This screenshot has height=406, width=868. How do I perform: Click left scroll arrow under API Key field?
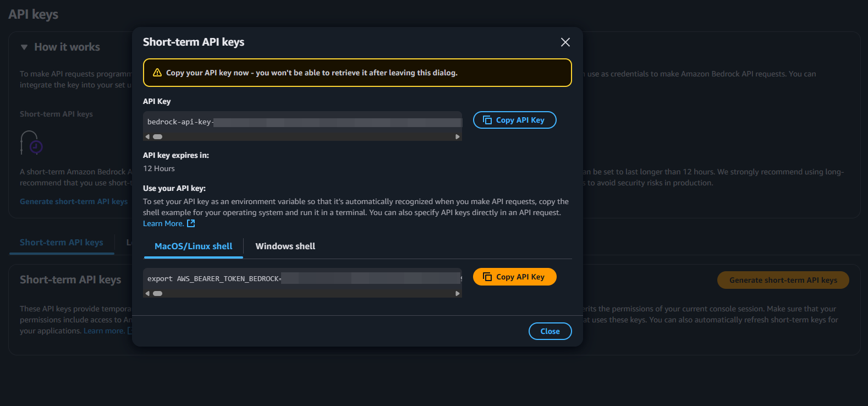[147, 137]
